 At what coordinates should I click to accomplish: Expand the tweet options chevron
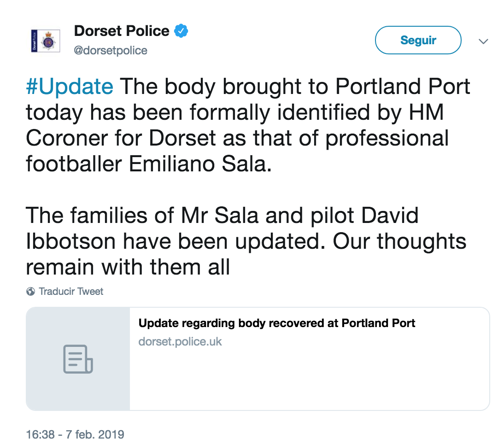pos(483,41)
